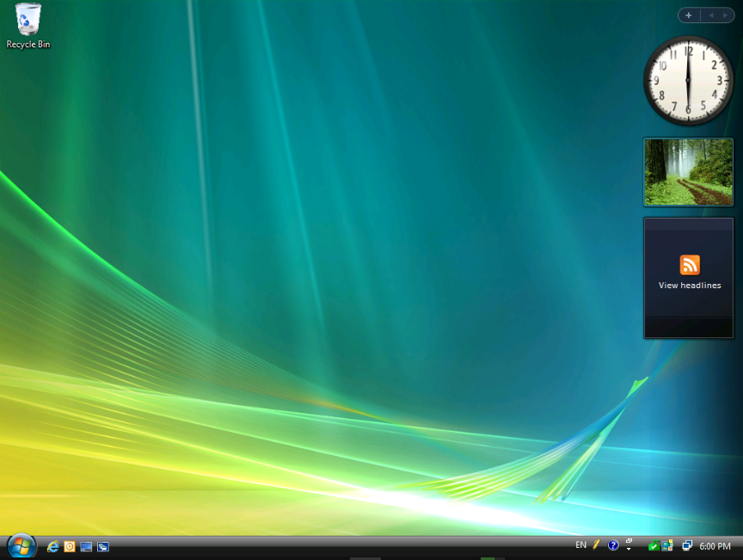This screenshot has width=743, height=560.
Task: Click the sidebar previous page arrow
Action: point(711,15)
